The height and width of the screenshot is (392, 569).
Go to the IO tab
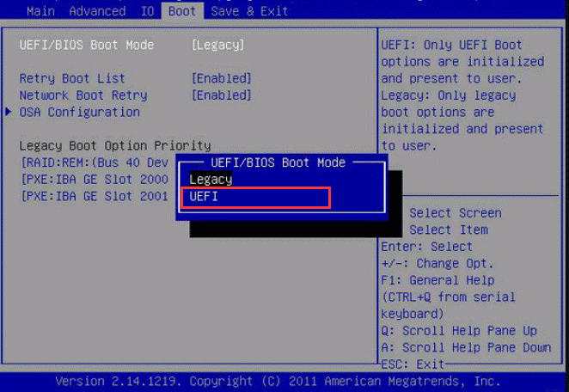coord(146,11)
